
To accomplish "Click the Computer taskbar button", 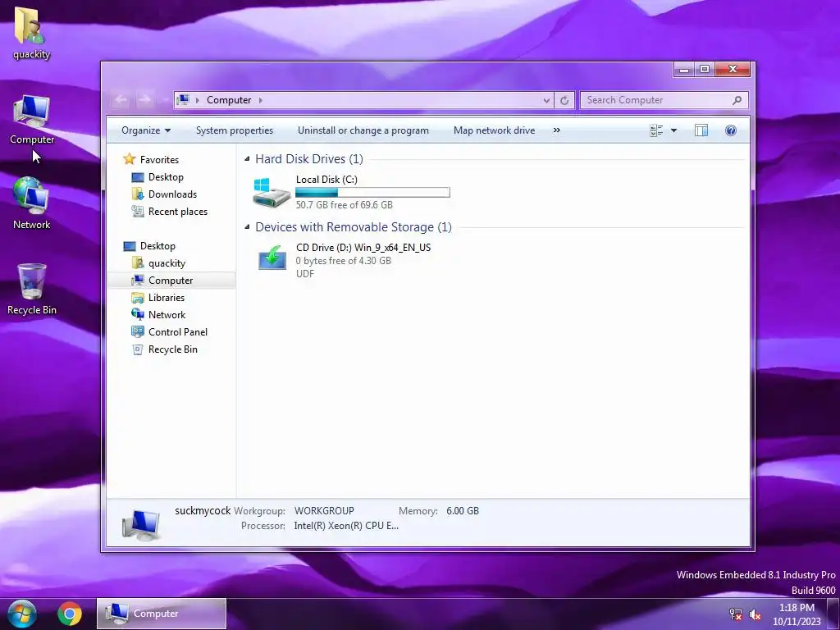I will point(162,614).
